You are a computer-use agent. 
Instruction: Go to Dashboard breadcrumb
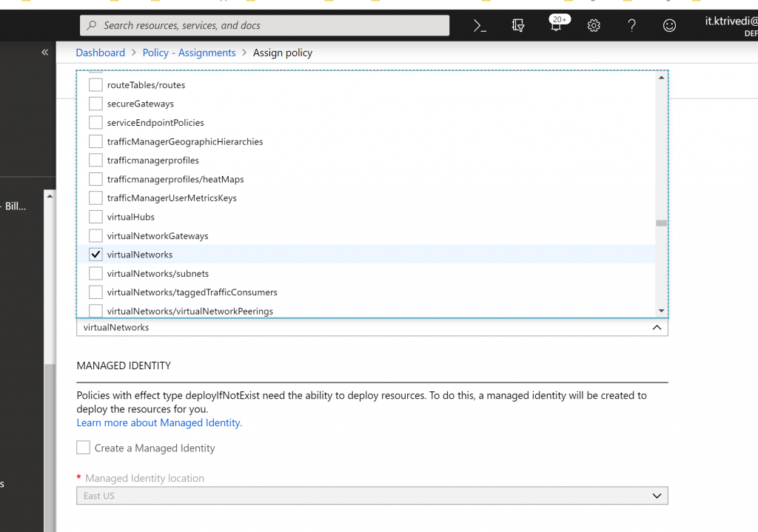101,53
